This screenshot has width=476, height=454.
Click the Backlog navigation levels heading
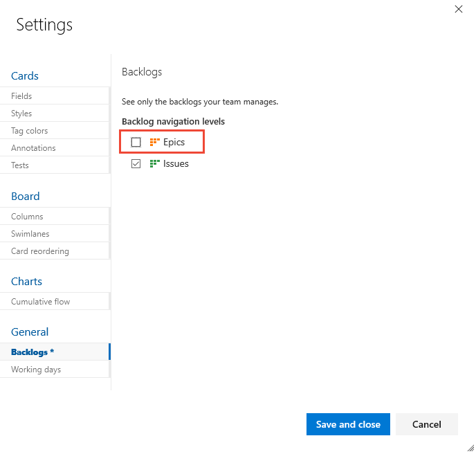point(173,122)
